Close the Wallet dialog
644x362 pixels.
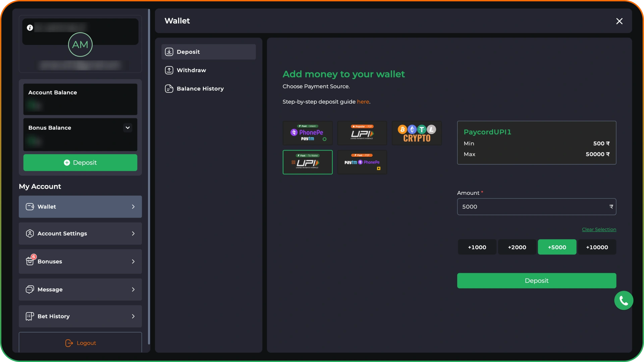click(x=619, y=21)
